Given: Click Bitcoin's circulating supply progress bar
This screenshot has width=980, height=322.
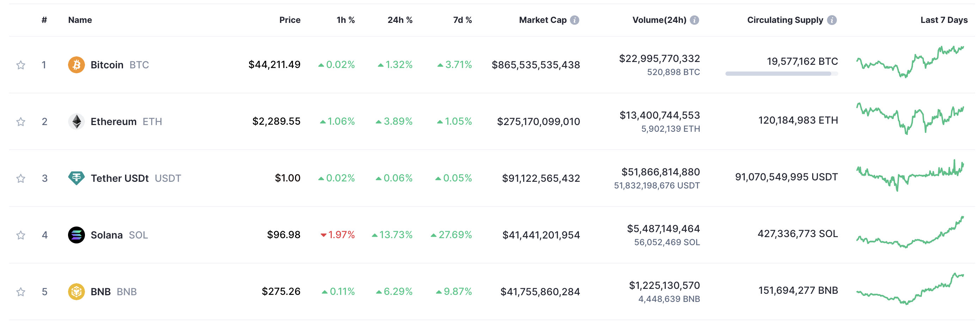Looking at the screenshot, I should [x=781, y=74].
